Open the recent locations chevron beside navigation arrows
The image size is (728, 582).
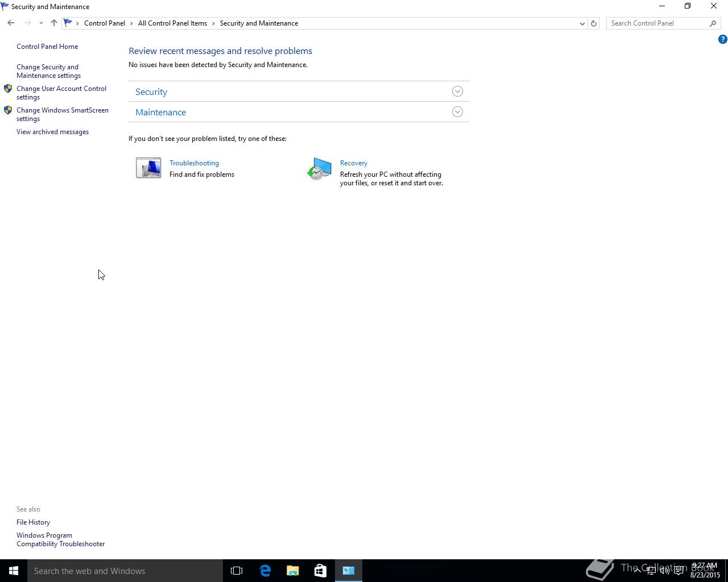point(41,23)
